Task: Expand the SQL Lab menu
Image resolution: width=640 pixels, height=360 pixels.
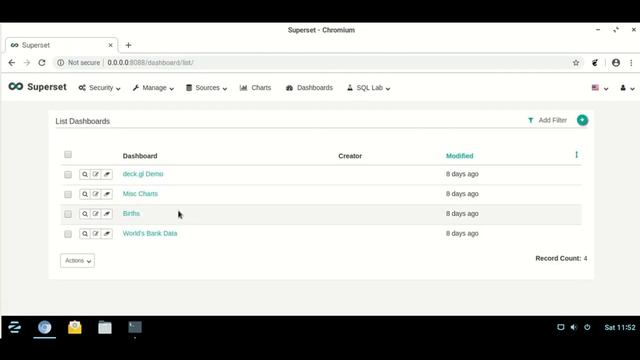Action: tap(368, 88)
